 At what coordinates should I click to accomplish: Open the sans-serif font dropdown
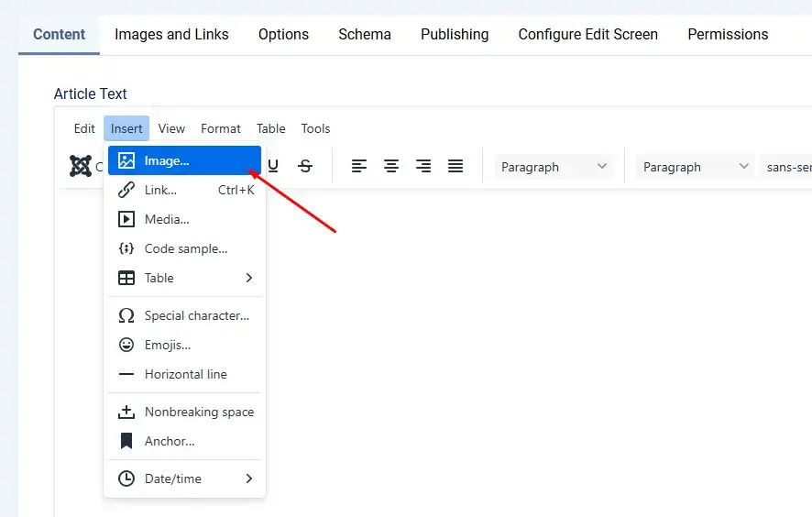pyautogui.click(x=786, y=167)
